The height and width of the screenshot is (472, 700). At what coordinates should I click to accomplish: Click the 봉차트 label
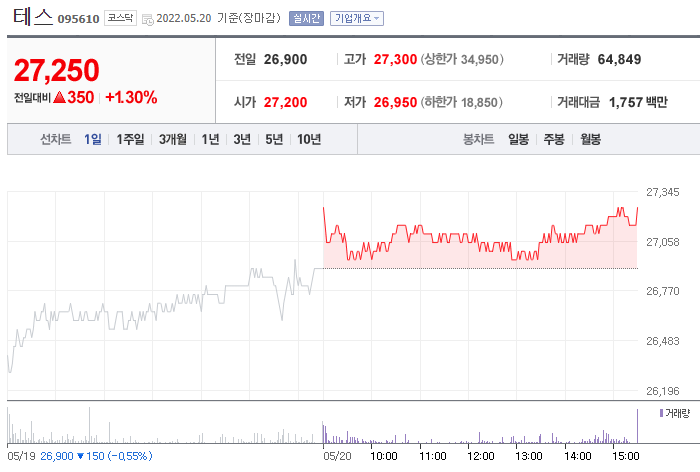pos(479,139)
